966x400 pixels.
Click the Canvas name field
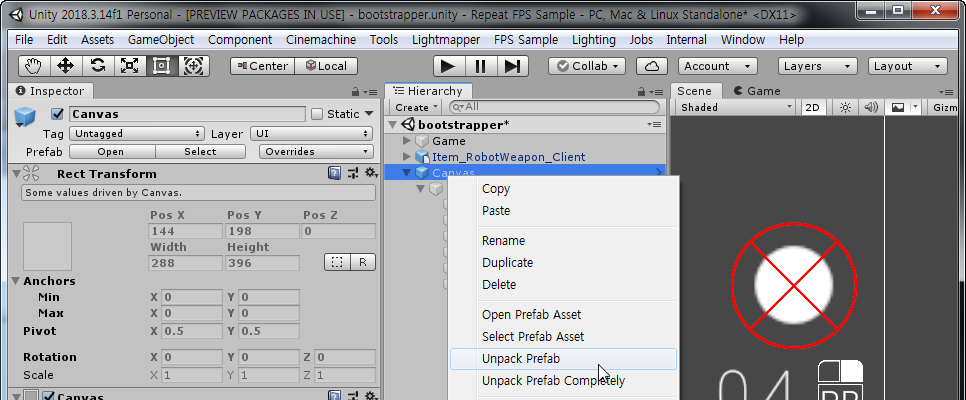(187, 114)
